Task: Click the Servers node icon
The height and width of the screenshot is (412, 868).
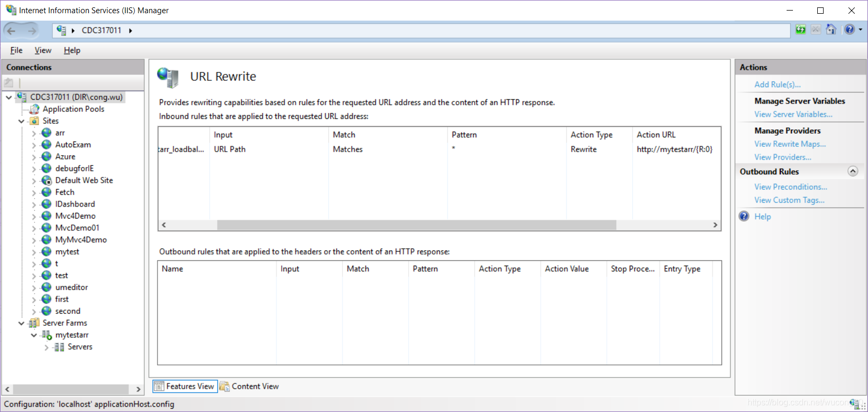Action: point(59,347)
